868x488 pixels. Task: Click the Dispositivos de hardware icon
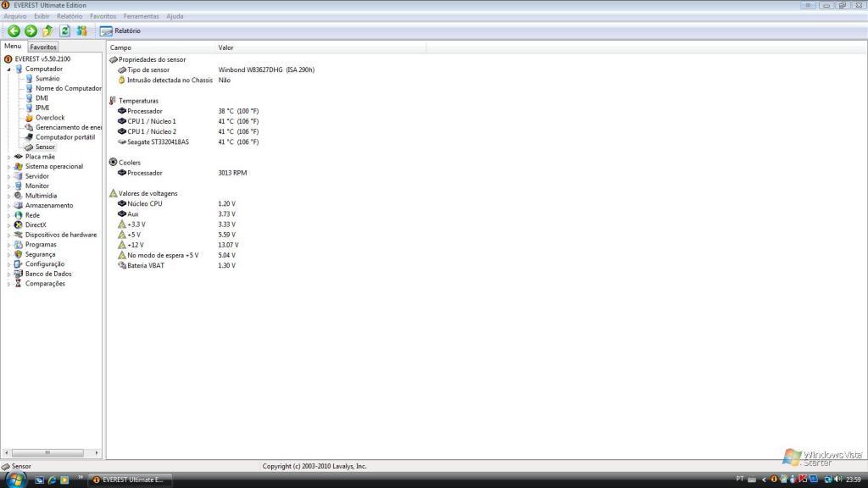(x=19, y=235)
